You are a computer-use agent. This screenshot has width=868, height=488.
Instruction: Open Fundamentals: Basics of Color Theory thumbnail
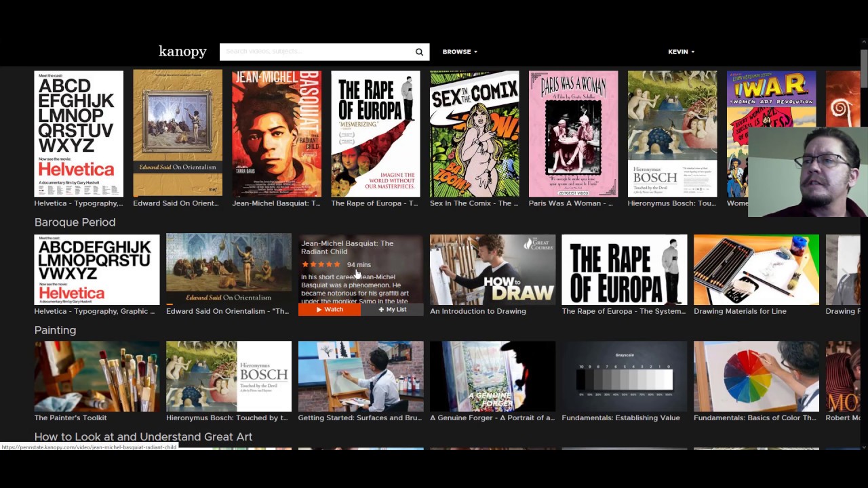756,376
